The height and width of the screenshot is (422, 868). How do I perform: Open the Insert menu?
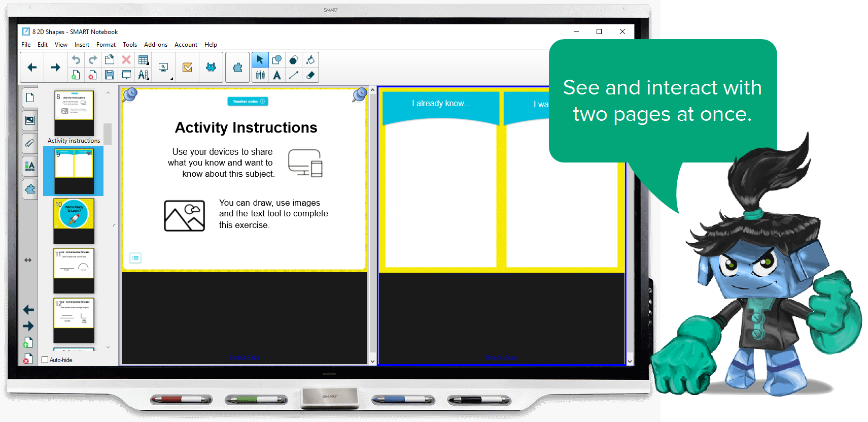tap(82, 45)
